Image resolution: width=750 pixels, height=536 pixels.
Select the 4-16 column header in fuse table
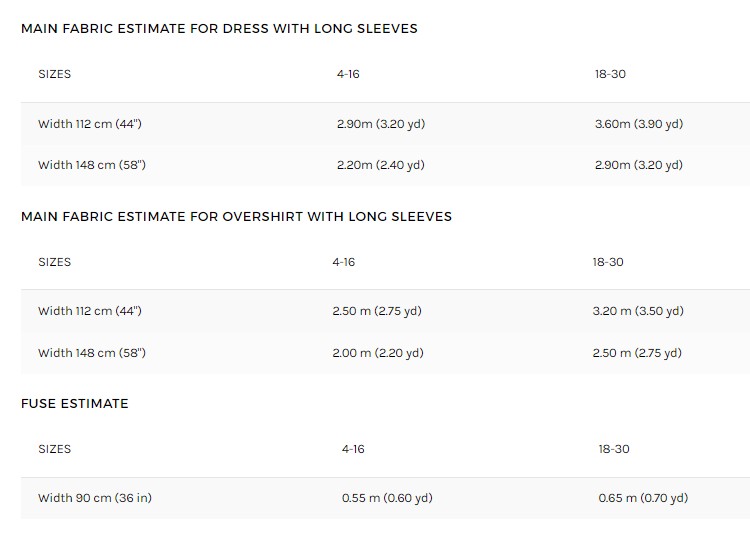[x=353, y=449]
